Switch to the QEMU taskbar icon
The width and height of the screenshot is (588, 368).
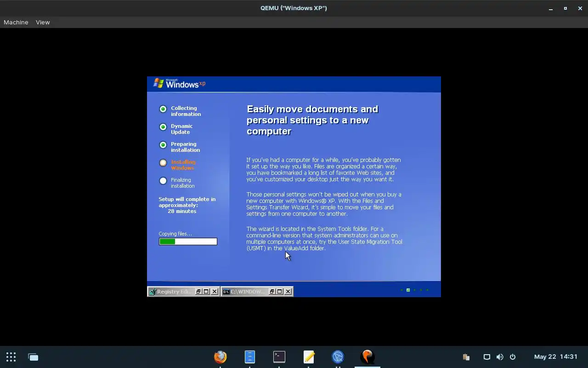(x=367, y=357)
